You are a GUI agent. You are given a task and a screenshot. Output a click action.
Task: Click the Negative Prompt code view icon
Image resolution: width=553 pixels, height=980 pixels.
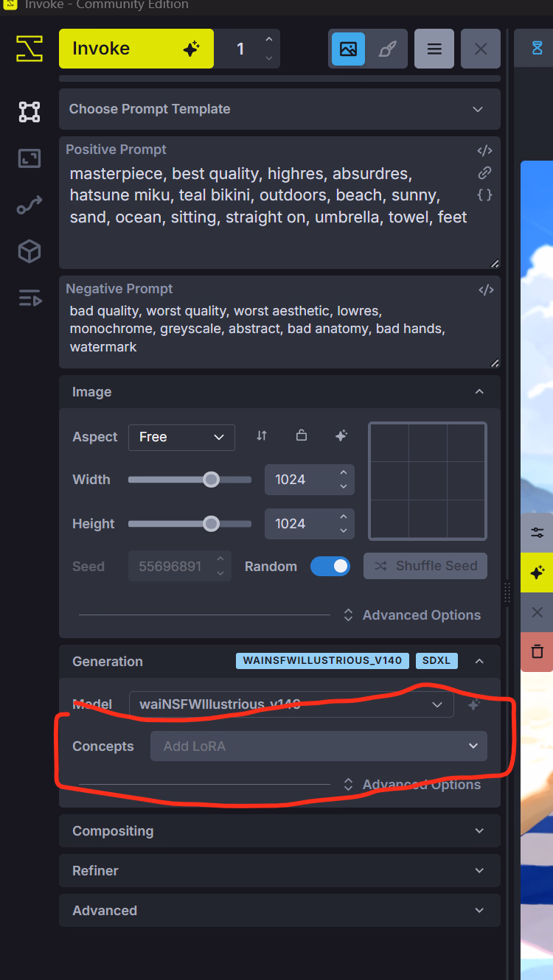pyautogui.click(x=486, y=290)
